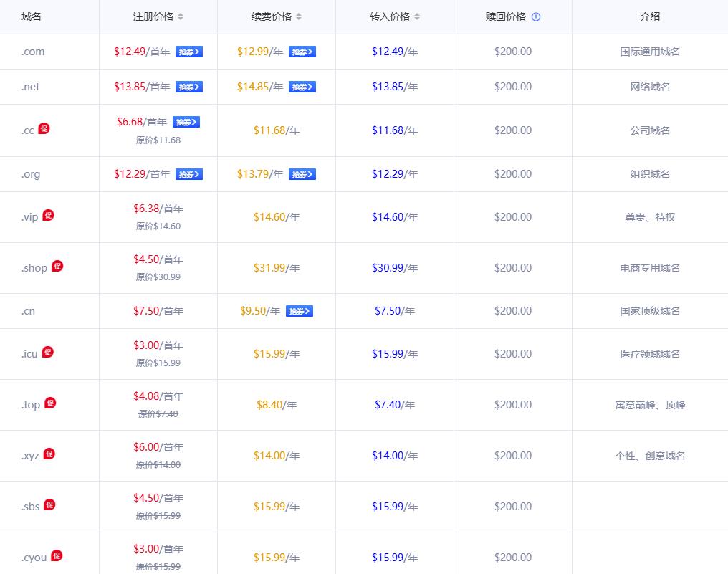Grab coupon for .net renewal price
Screen dimensions: 728x574
click(x=302, y=87)
